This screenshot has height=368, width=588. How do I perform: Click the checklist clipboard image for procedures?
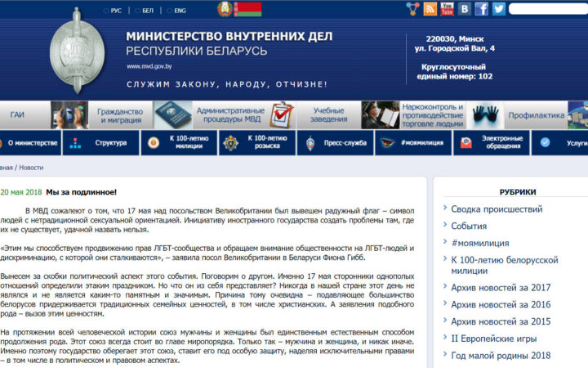[x=282, y=115]
